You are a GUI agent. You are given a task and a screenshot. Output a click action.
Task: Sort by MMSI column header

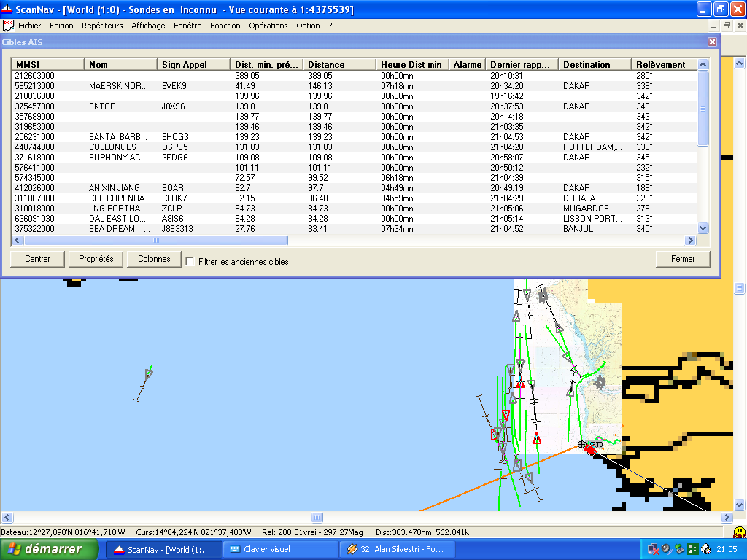click(x=47, y=64)
